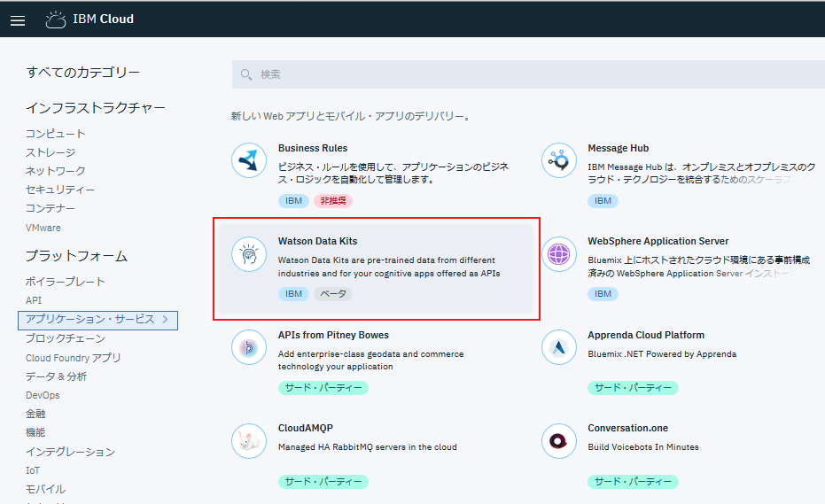
Task: Open the Message Hub service icon
Action: [x=559, y=160]
